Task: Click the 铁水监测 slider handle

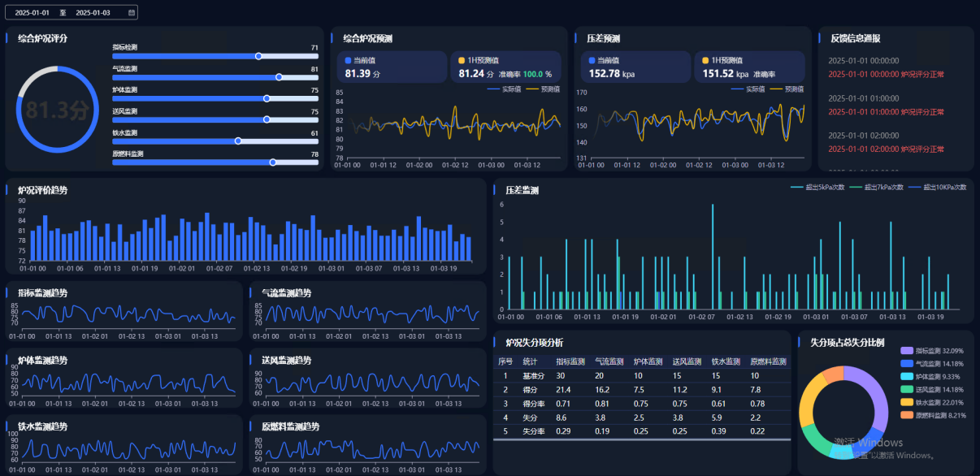Action: [x=238, y=141]
